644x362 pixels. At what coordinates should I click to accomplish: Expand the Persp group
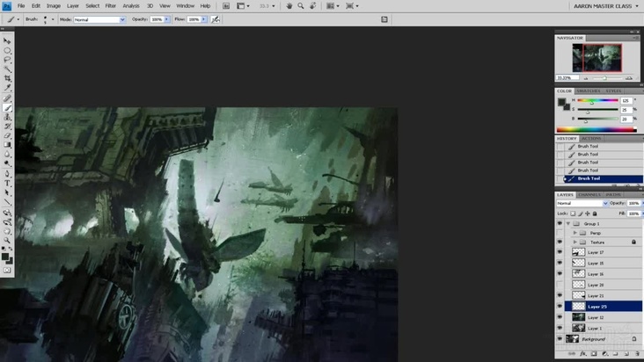(x=575, y=233)
